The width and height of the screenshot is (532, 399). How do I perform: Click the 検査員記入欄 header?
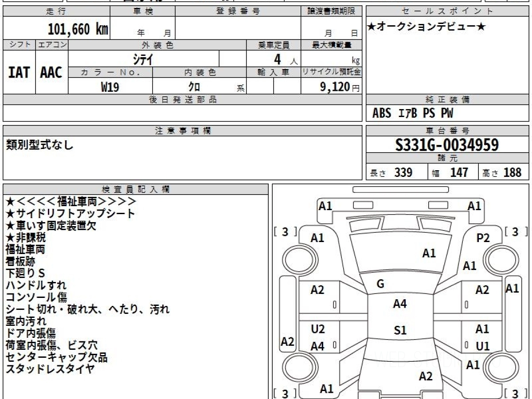point(136,189)
